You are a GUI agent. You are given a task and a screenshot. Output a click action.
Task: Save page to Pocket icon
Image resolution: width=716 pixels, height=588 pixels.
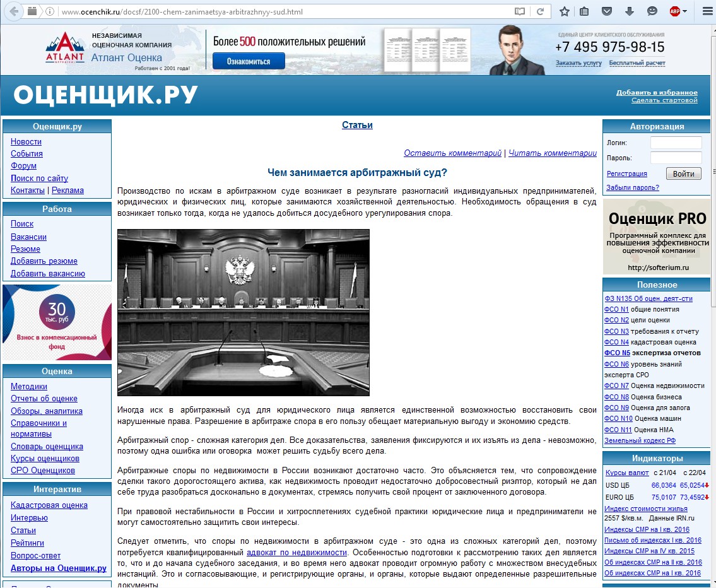pyautogui.click(x=606, y=11)
